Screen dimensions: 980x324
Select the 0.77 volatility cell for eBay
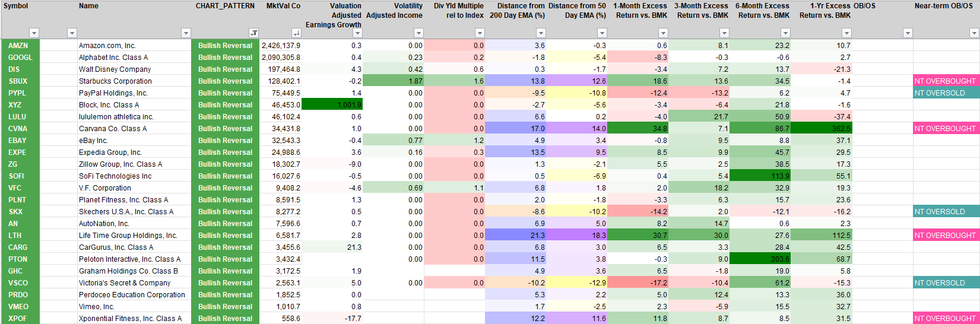pyautogui.click(x=394, y=141)
